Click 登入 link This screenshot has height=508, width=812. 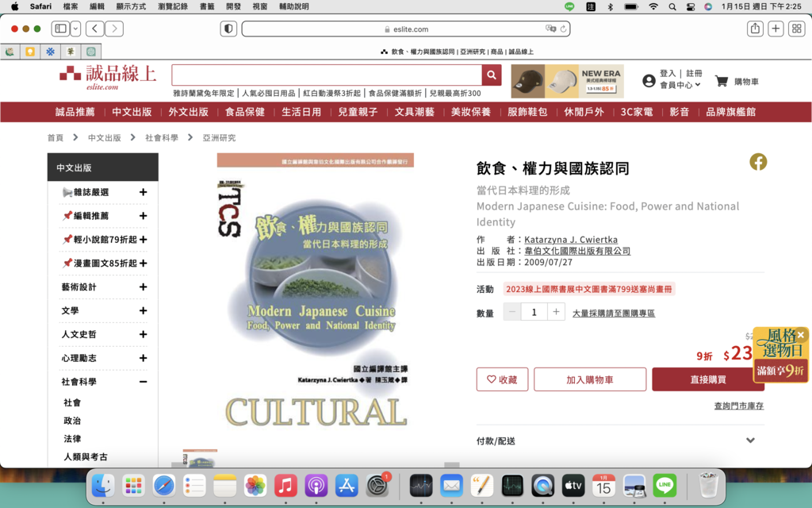(668, 74)
